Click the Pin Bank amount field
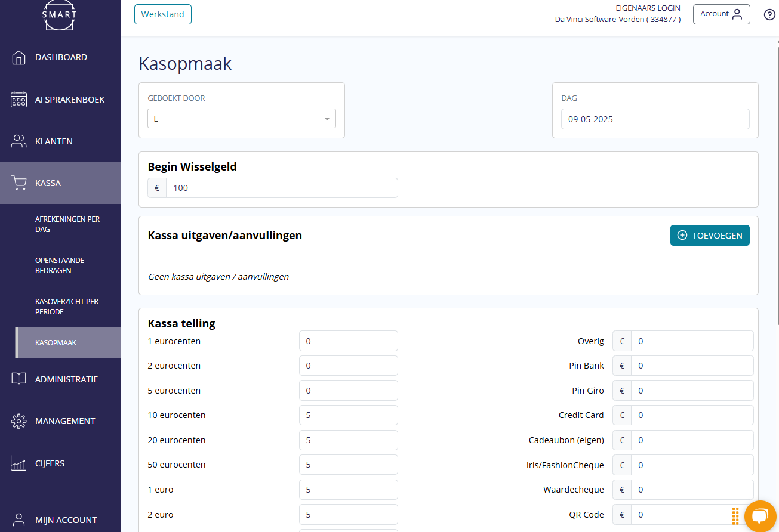Image resolution: width=779 pixels, height=532 pixels. (x=692, y=366)
